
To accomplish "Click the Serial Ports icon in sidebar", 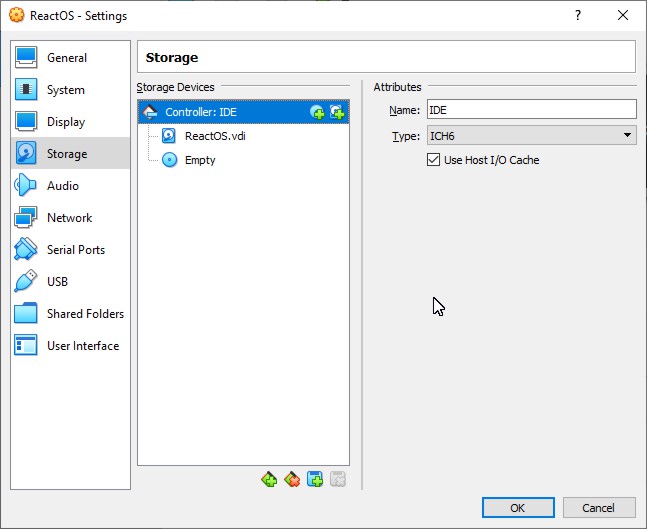I will pos(26,249).
